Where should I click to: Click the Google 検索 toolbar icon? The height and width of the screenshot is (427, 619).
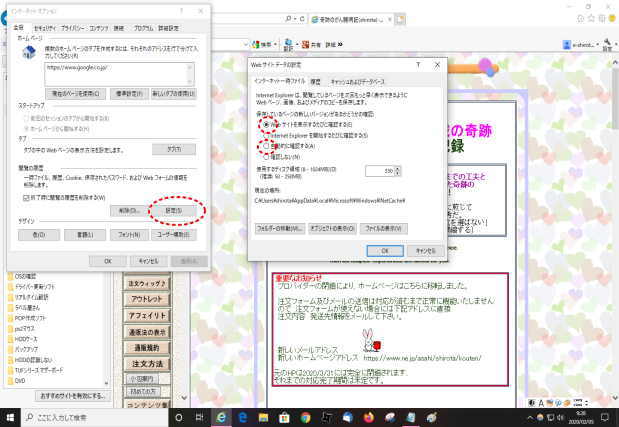point(256,45)
